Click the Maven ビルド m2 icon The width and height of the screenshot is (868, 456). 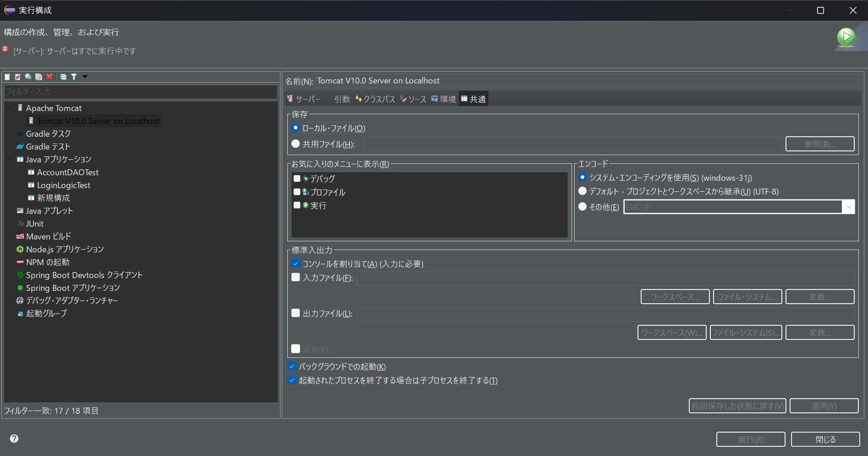coord(20,237)
